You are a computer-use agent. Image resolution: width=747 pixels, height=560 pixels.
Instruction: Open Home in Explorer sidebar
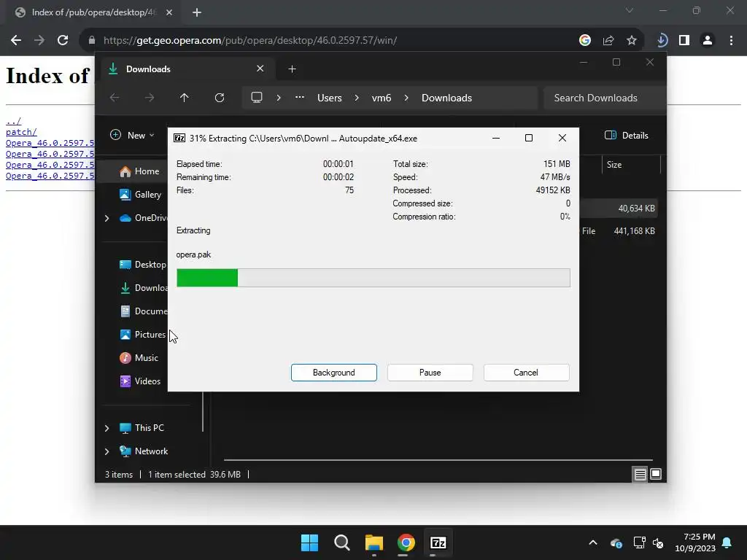139,171
